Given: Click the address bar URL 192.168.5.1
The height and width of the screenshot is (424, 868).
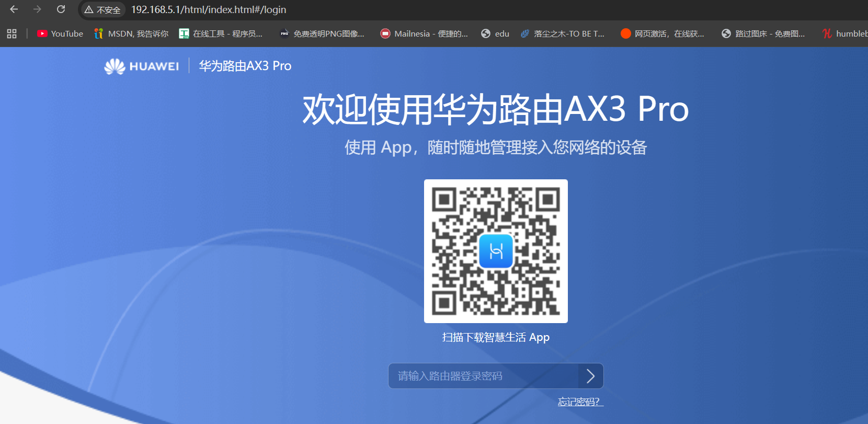Looking at the screenshot, I should click(x=209, y=9).
